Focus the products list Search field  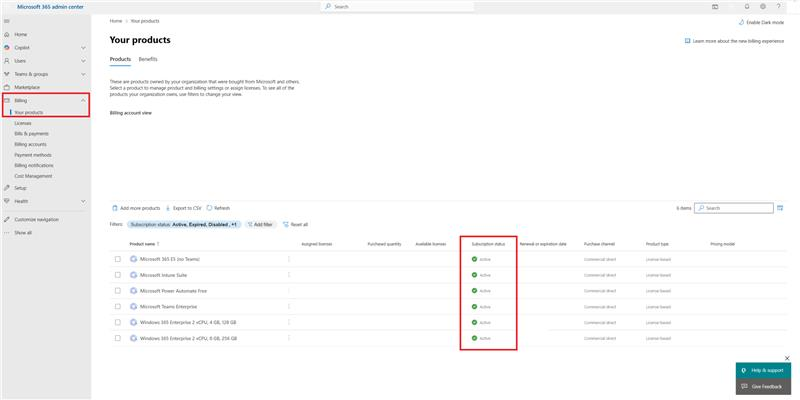click(734, 208)
